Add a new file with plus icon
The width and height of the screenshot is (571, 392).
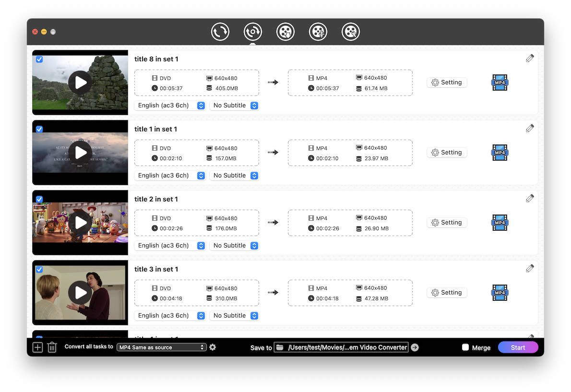(x=37, y=347)
